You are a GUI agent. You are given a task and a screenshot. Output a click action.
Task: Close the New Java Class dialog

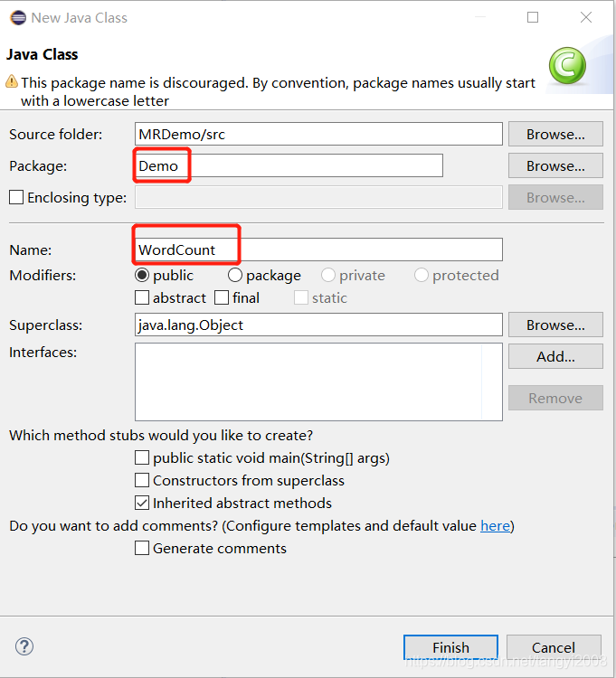pyautogui.click(x=586, y=17)
